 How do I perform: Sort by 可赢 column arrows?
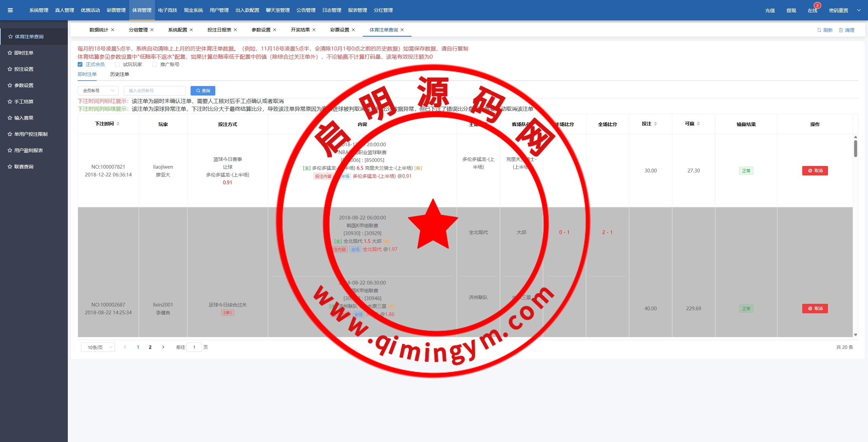[698, 124]
